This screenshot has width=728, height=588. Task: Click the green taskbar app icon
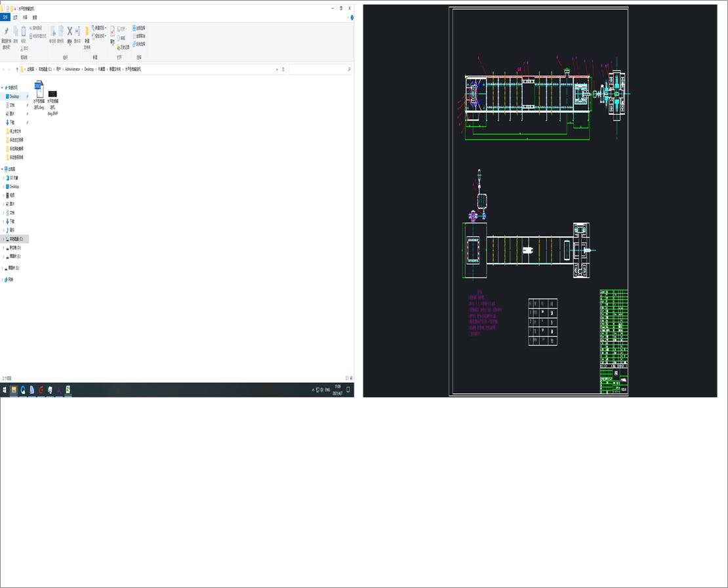tap(68, 390)
